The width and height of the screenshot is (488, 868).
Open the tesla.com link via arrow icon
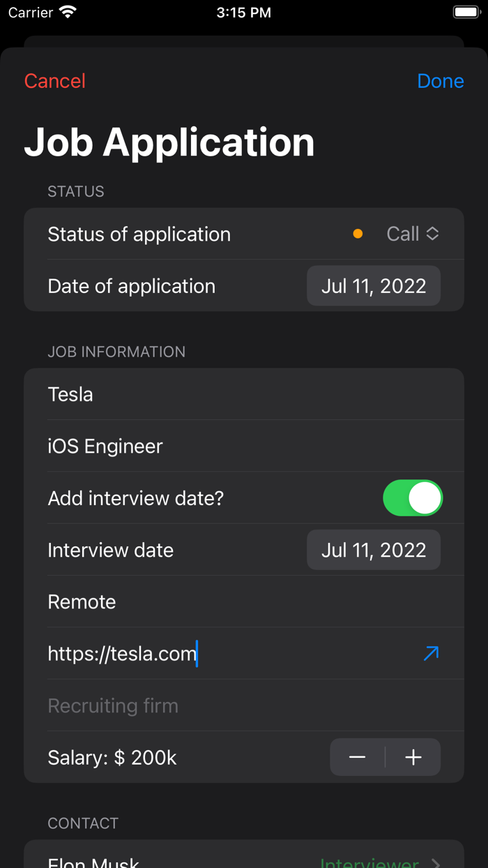click(x=431, y=653)
